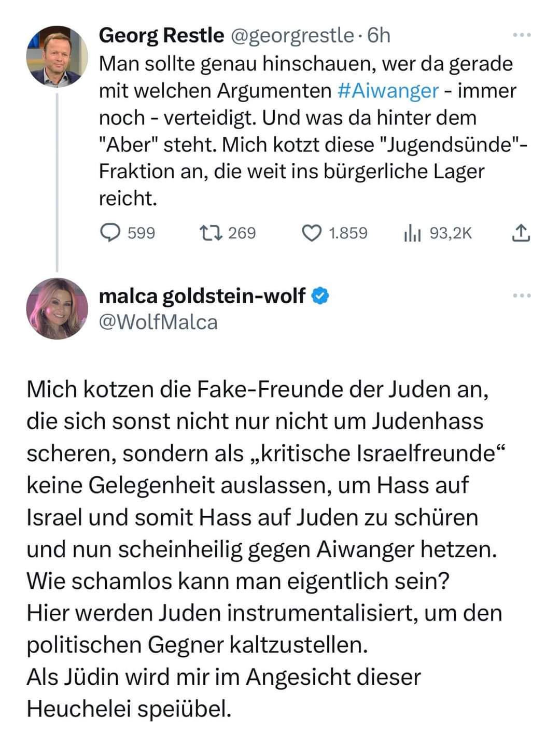The image size is (560, 749).
Task: Like Georg Restle's tweet with the heart icon
Action: [311, 233]
